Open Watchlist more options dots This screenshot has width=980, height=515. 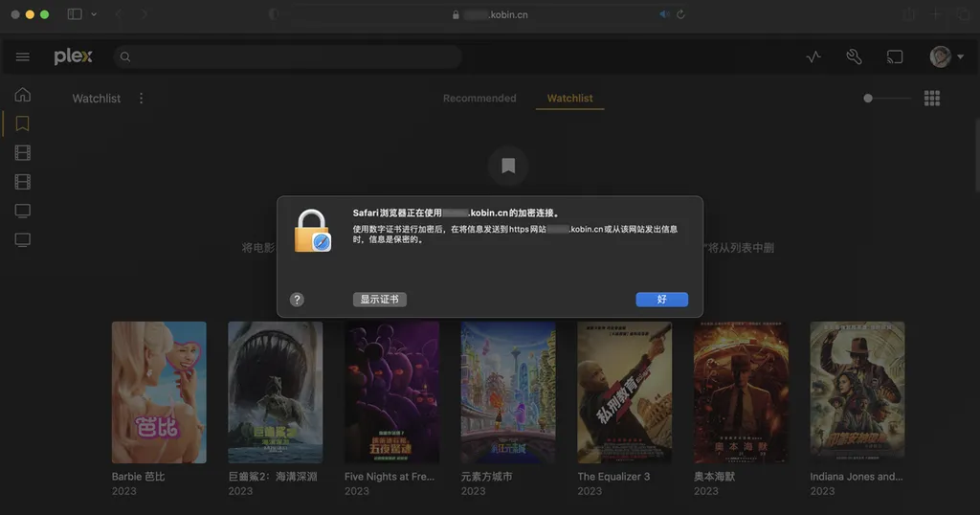coord(142,99)
